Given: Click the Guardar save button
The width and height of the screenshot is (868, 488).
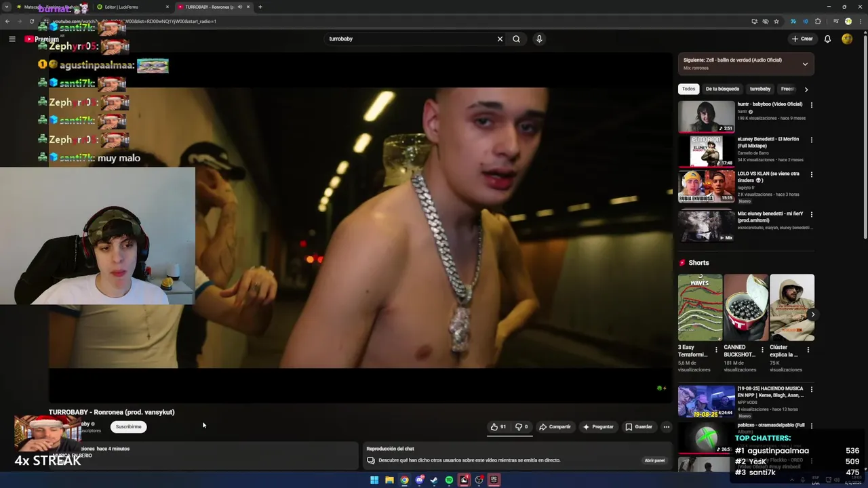Looking at the screenshot, I should (639, 426).
